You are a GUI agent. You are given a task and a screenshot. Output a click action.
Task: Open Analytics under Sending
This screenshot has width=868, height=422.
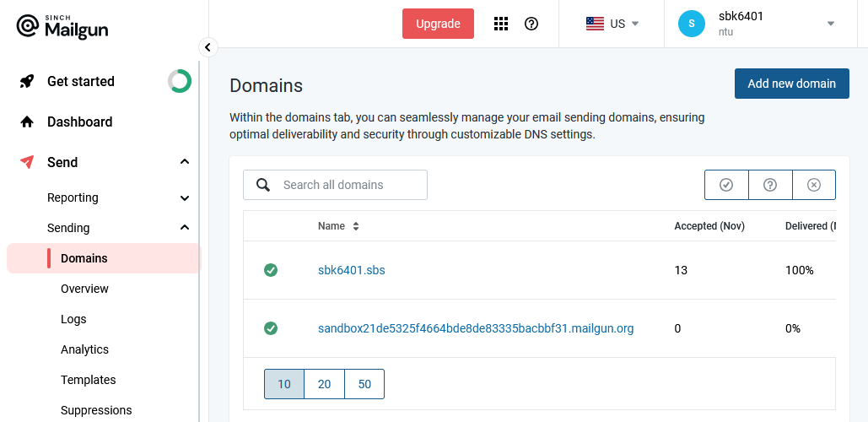coord(84,349)
